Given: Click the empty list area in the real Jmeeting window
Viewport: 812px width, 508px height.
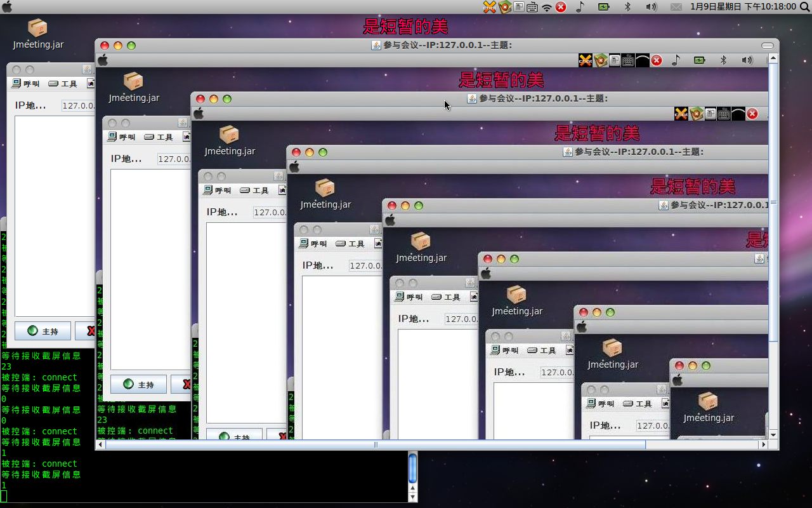Looking at the screenshot, I should tap(55, 216).
